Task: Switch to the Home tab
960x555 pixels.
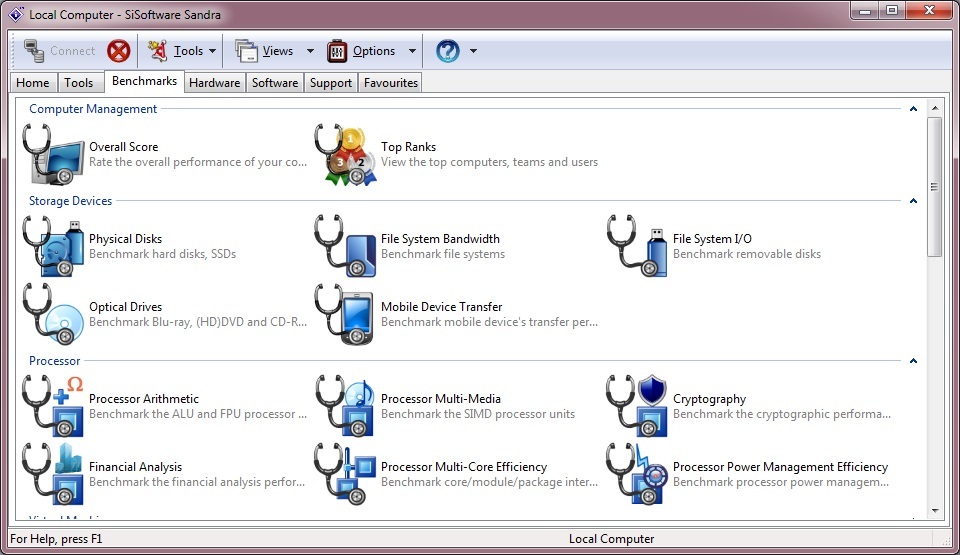Action: click(33, 83)
